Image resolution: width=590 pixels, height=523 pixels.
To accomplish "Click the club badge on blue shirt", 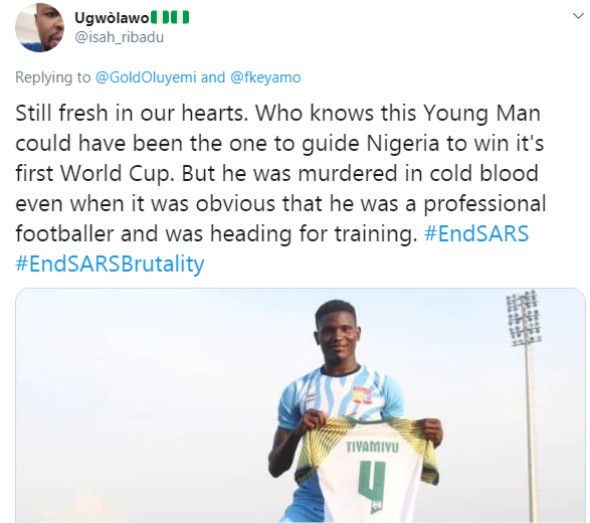I will [x=362, y=396].
